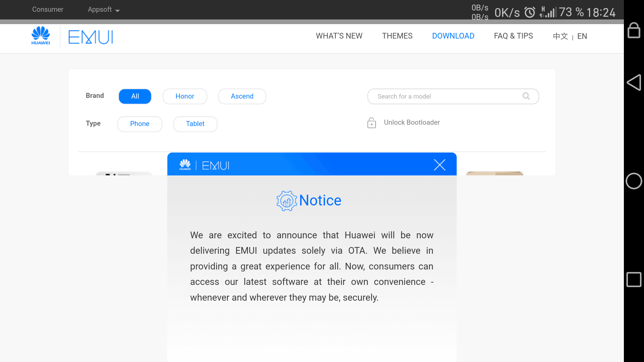The image size is (644, 362).
Task: Select the Tablet type filter
Action: pos(195,124)
